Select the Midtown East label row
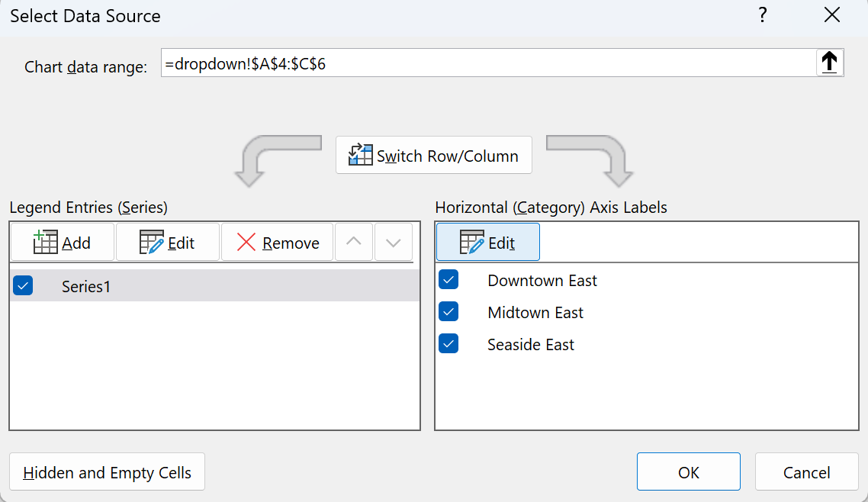This screenshot has height=502, width=868. coord(535,313)
